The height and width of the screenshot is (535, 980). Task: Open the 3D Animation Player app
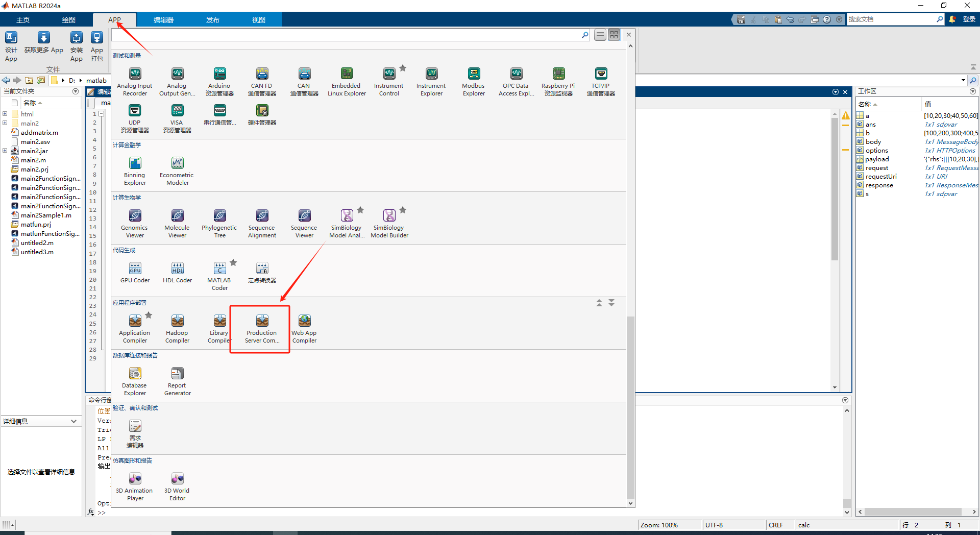135,487
